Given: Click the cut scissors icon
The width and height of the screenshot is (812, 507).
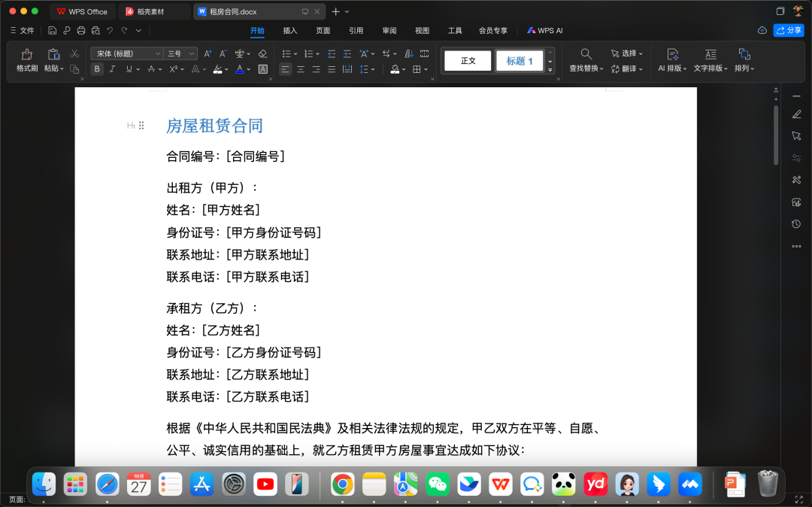Looking at the screenshot, I should tap(74, 54).
